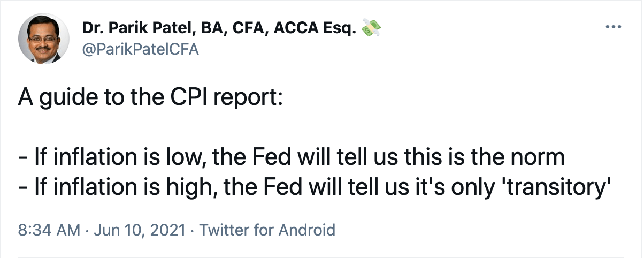
Task: Open Parik Patel's profile photo
Action: [x=44, y=39]
